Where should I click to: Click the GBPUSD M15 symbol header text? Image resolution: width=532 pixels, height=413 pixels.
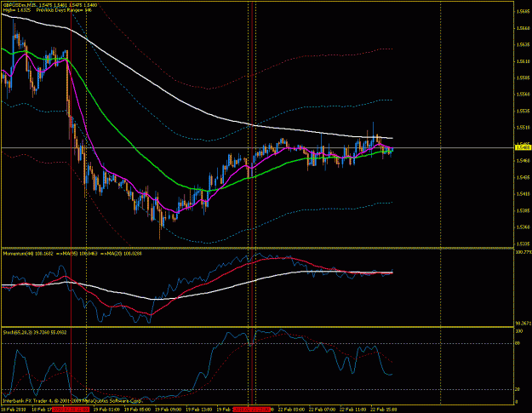coord(50,5)
